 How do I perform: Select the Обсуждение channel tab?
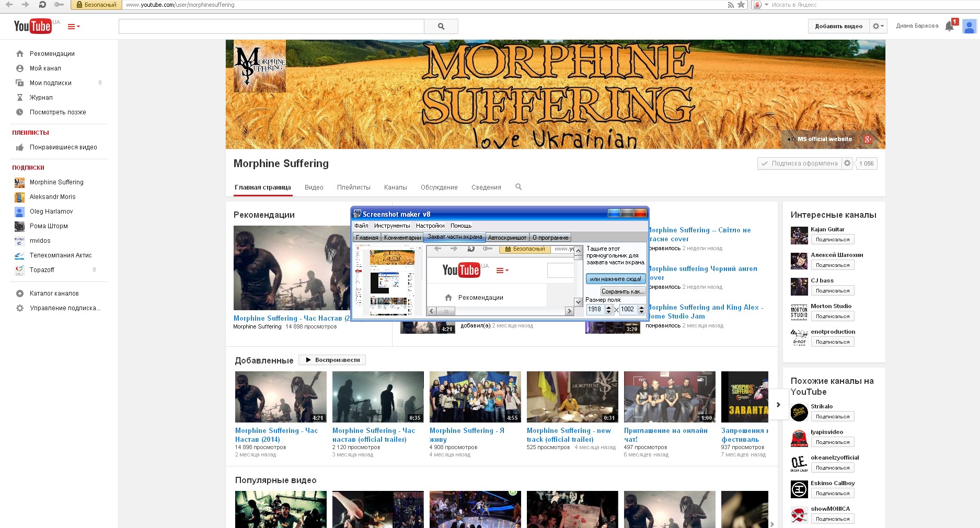tap(439, 187)
